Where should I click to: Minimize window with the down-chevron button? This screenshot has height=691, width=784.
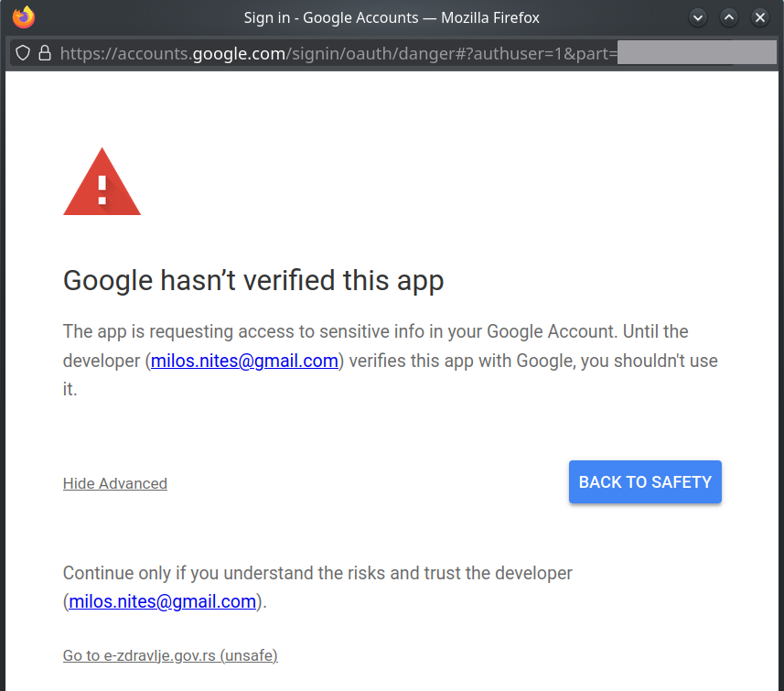pyautogui.click(x=697, y=18)
